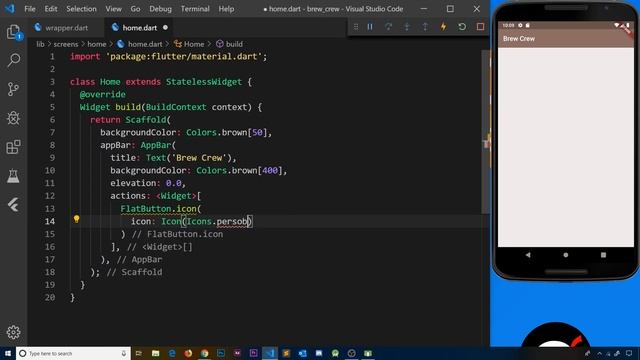Click the home folder breadcrumb
Image resolution: width=640 pixels, height=360 pixels.
click(x=97, y=44)
